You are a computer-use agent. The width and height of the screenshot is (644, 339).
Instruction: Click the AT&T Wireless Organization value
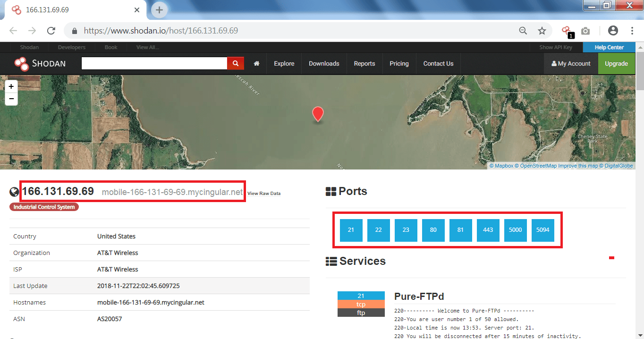(118, 253)
